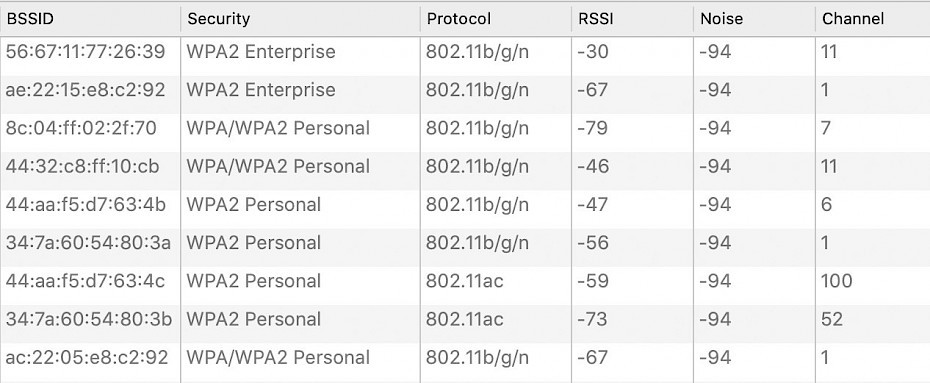This screenshot has width=930, height=383.
Task: Select the row 44:aa:f5:d7:63:4c
Action: [465, 281]
